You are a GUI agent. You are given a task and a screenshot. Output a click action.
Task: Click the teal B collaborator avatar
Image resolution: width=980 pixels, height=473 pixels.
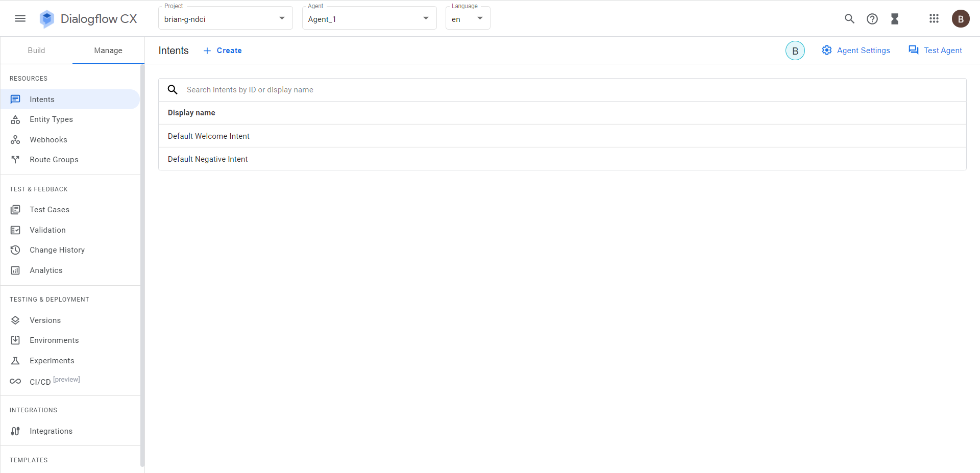(795, 51)
